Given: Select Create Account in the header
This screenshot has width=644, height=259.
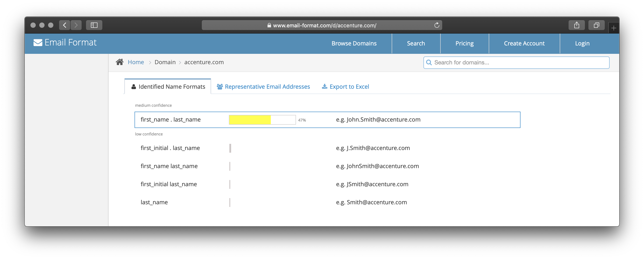Looking at the screenshot, I should point(524,43).
